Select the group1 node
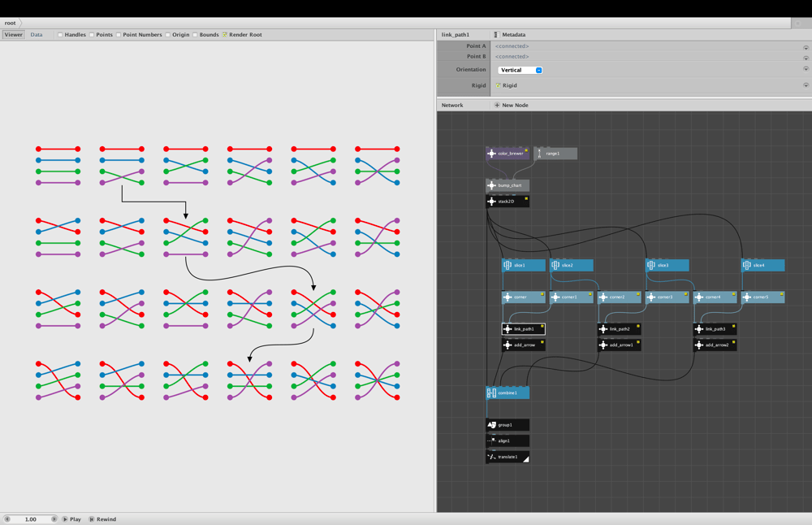 [508, 425]
